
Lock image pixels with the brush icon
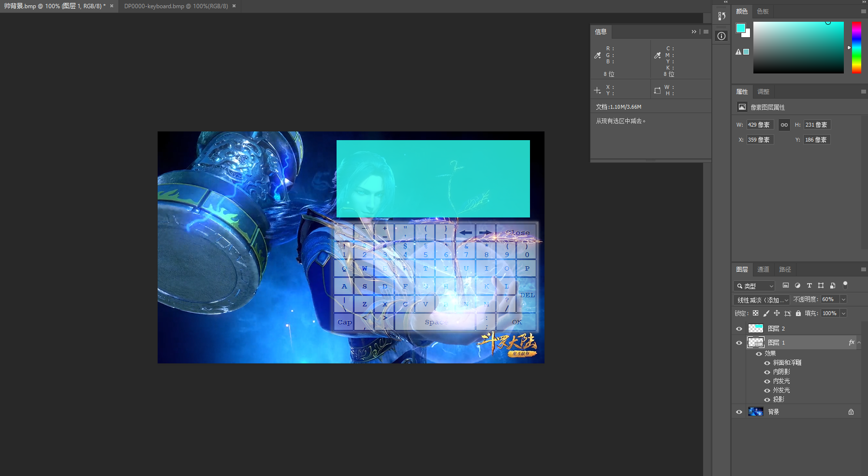click(x=766, y=313)
